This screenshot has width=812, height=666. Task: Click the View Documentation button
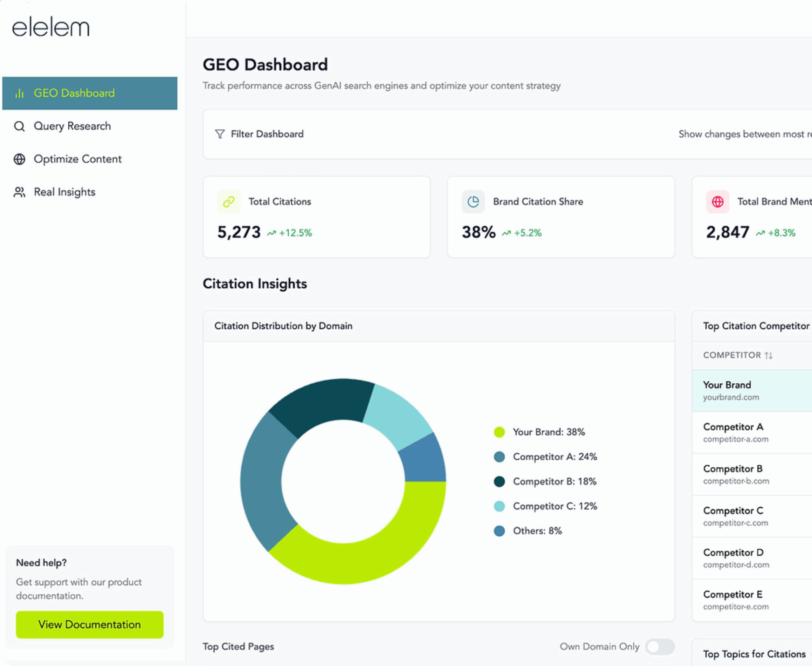click(89, 624)
